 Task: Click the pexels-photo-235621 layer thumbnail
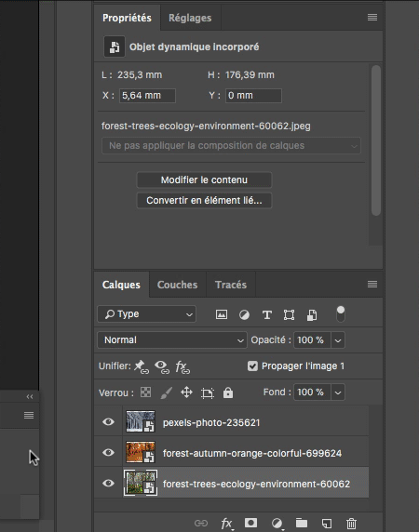click(x=141, y=421)
